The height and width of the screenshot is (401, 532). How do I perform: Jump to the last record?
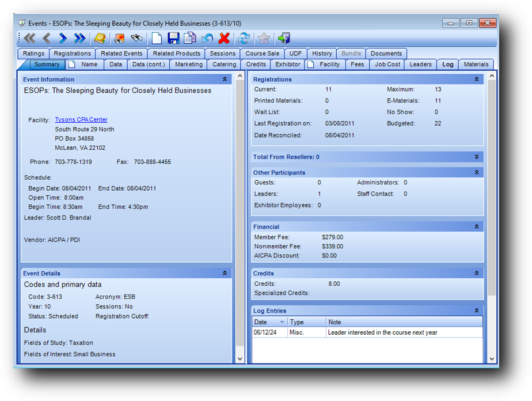(x=80, y=39)
